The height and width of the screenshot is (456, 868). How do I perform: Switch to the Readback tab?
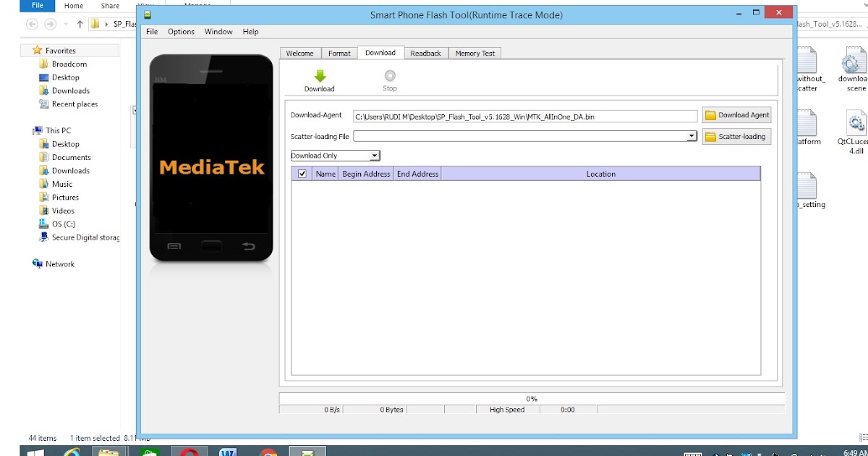click(425, 54)
